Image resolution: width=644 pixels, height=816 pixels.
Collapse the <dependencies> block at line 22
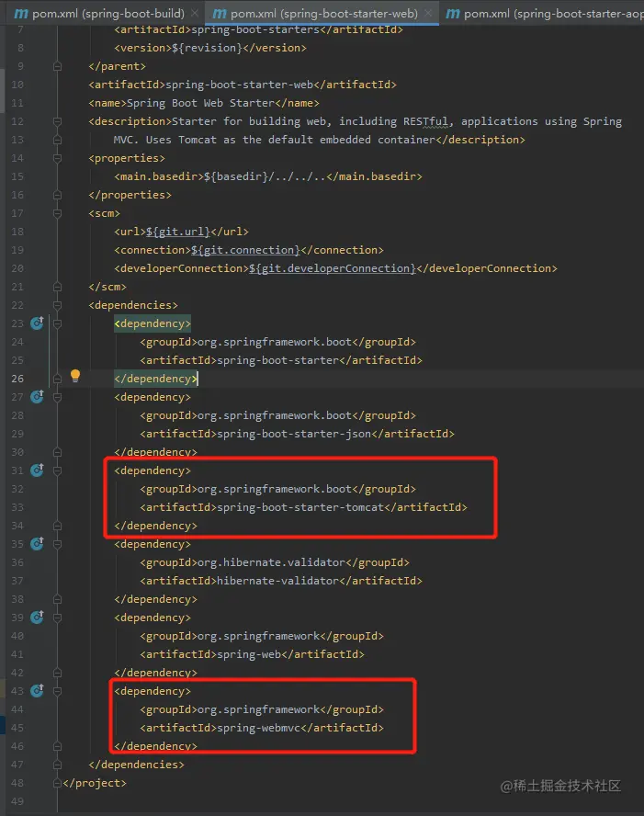coord(57,305)
